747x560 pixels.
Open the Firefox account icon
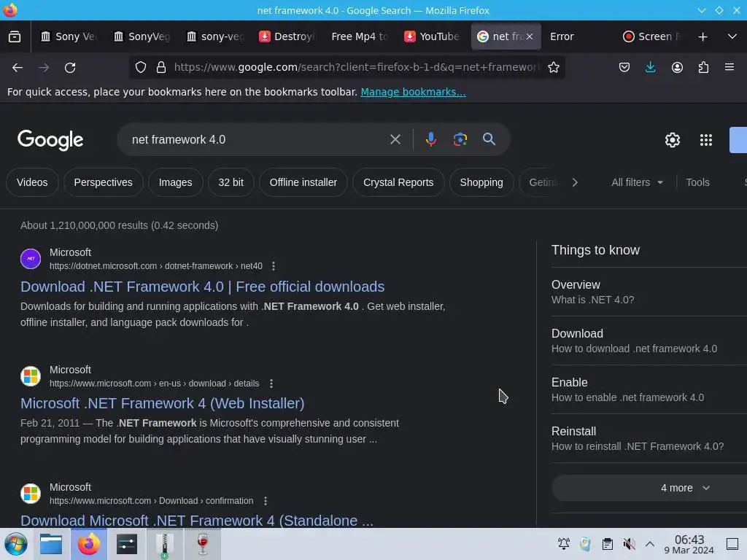tap(677, 68)
